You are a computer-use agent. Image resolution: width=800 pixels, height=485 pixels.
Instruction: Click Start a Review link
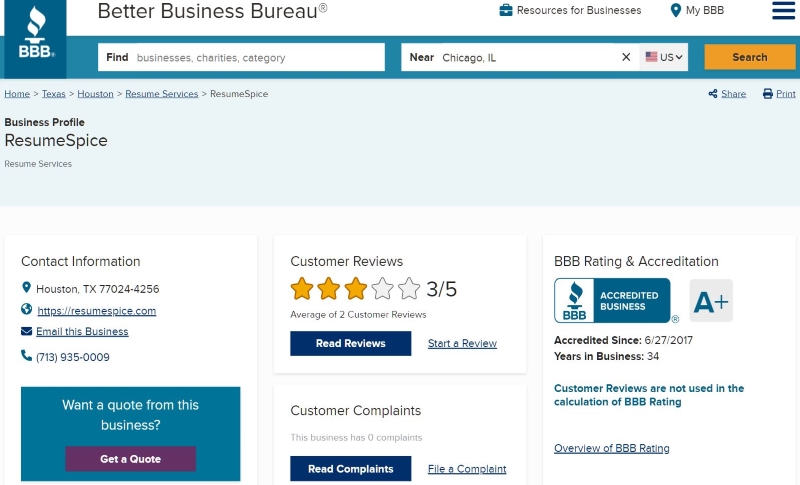462,343
